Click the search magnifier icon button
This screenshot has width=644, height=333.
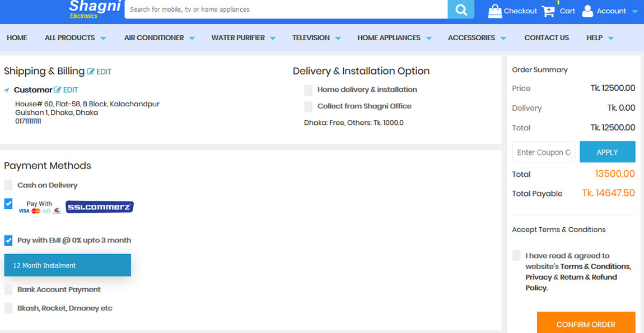461,10
